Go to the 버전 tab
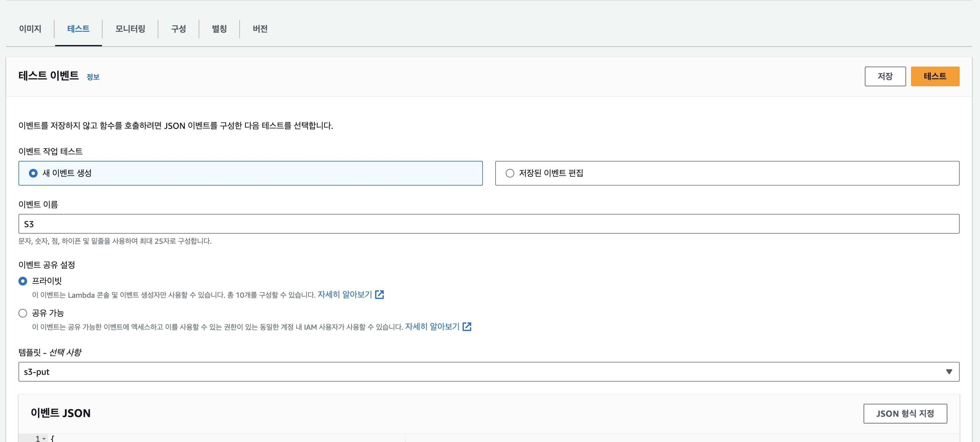Image resolution: width=980 pixels, height=442 pixels. point(260,29)
